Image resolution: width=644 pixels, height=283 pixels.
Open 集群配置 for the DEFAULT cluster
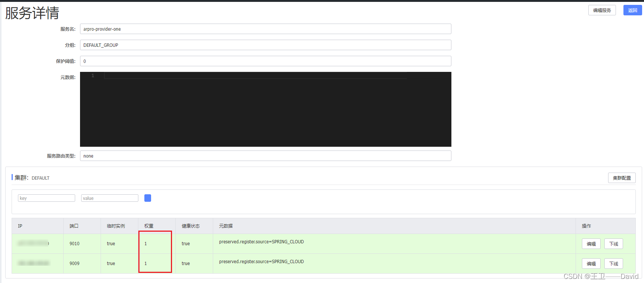[x=622, y=178]
